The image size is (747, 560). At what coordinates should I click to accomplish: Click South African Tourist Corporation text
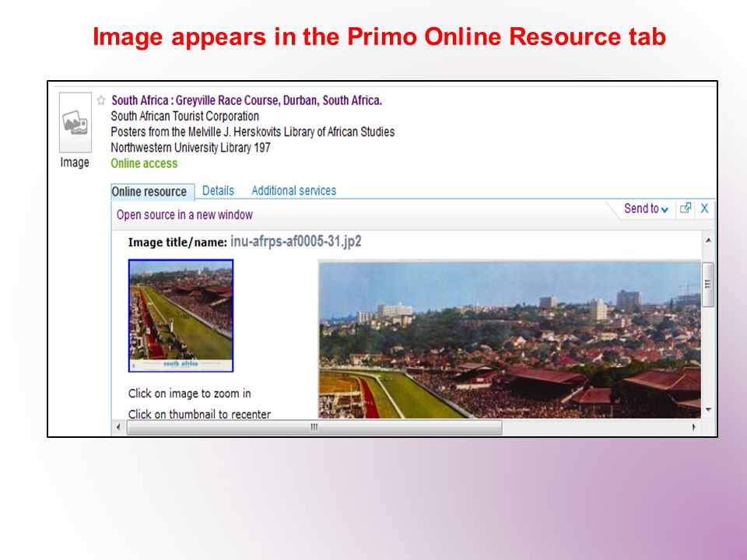click(x=185, y=116)
